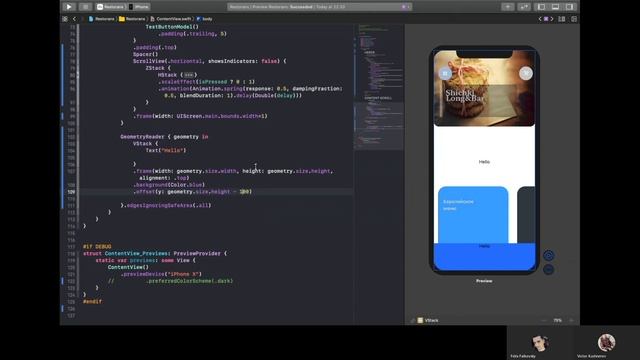Click line number 109 in the gutter
The image size is (640, 360).
(x=71, y=192)
